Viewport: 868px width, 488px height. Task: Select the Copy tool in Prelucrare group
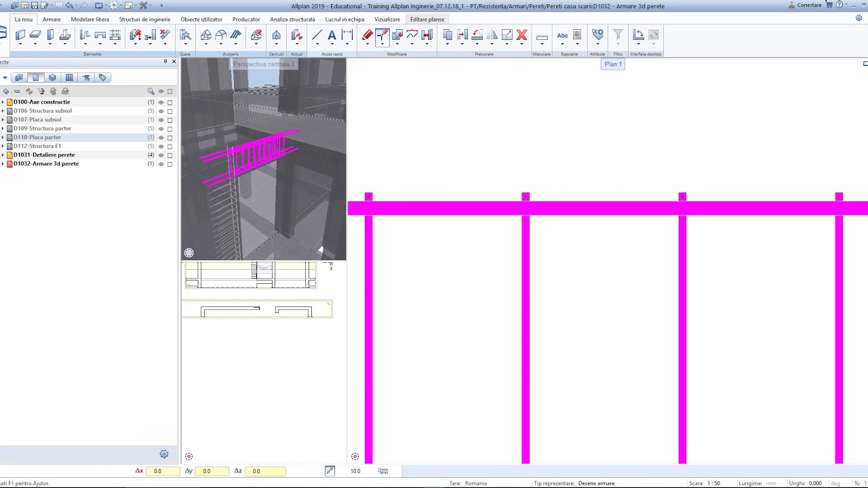[448, 35]
